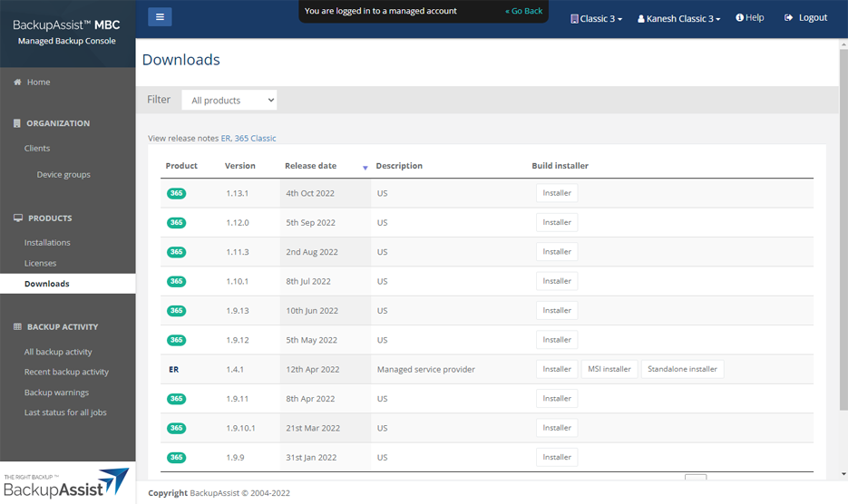Viewport: 848px width, 504px height.
Task: Sort by the Release date column header
Action: [310, 166]
